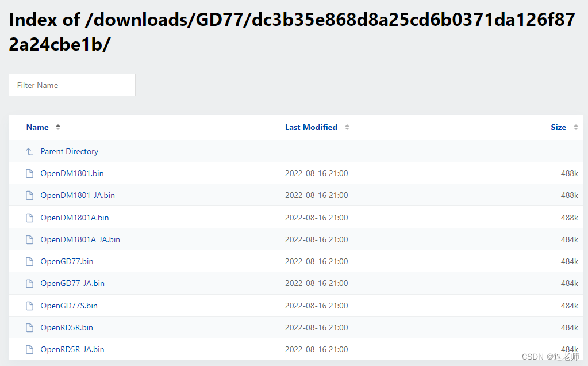Screen dimensions: 588x366
Task: Focus the Filter Name input field
Action: (72, 85)
